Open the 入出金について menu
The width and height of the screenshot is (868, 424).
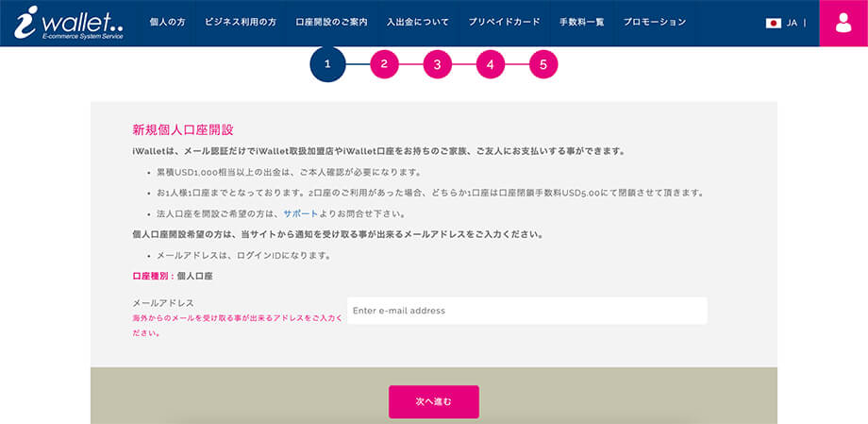[418, 23]
